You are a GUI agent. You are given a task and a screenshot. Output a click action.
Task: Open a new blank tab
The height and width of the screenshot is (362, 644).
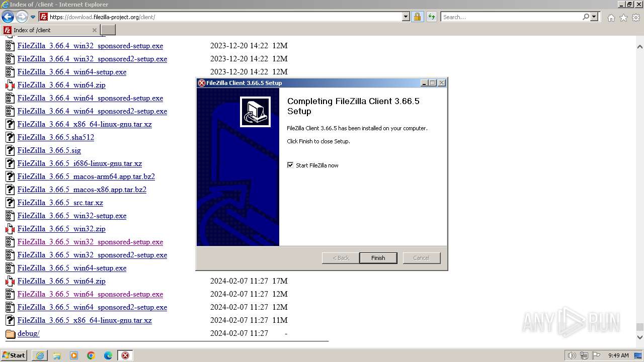108,30
